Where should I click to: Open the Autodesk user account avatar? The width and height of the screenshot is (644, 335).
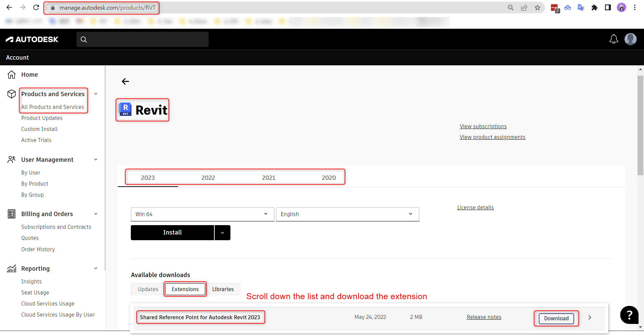[x=631, y=39]
